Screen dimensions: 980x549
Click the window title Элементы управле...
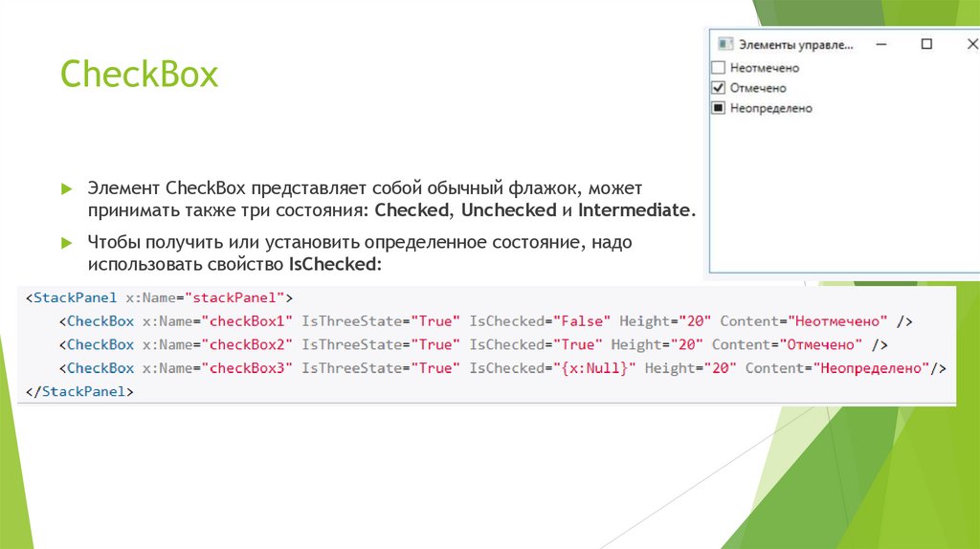coord(795,45)
